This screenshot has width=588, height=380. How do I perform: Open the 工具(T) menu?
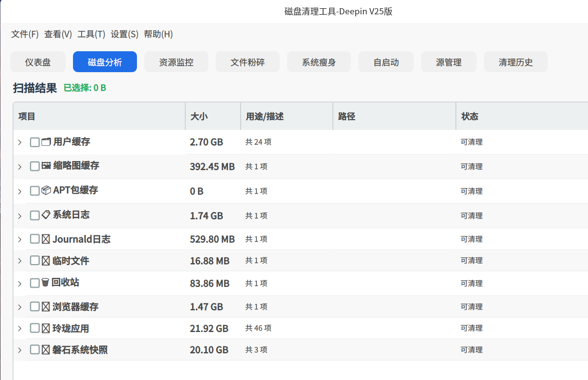click(x=91, y=34)
